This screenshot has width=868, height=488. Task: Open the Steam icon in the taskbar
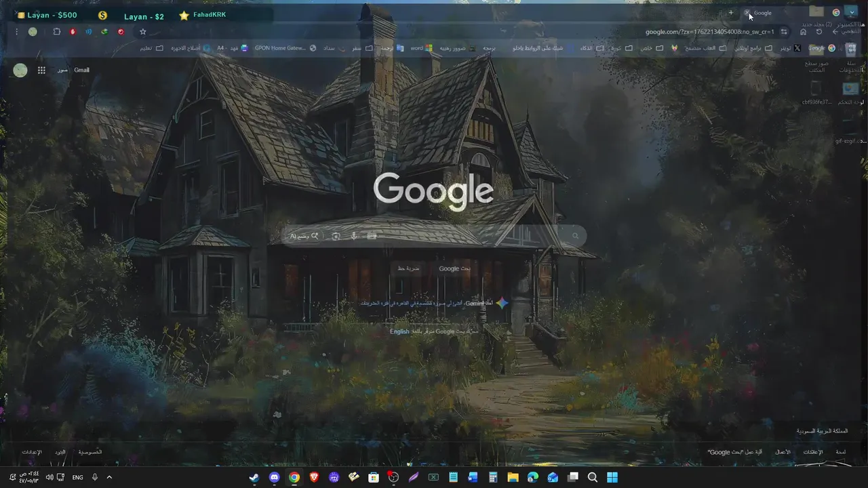coord(254,477)
